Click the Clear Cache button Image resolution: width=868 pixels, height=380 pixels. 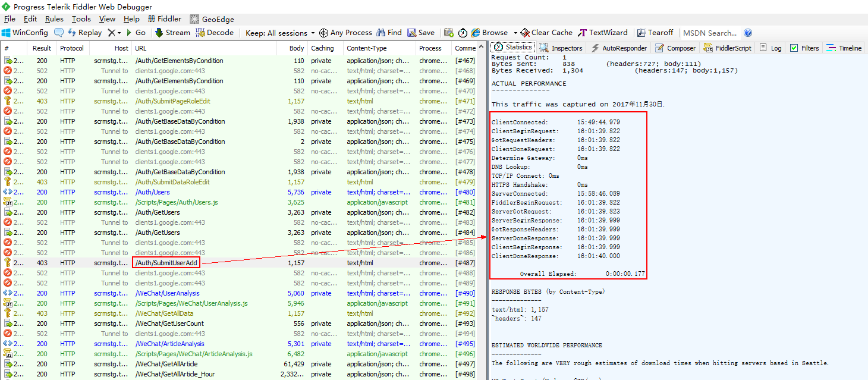coord(546,33)
